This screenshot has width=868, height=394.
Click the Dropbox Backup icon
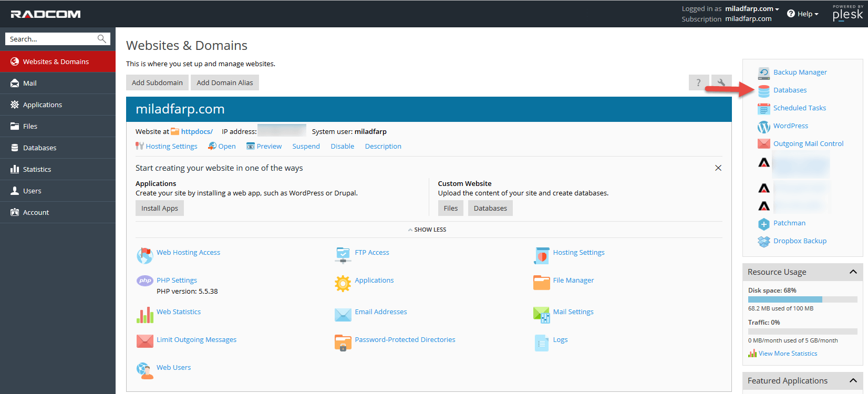[763, 241]
